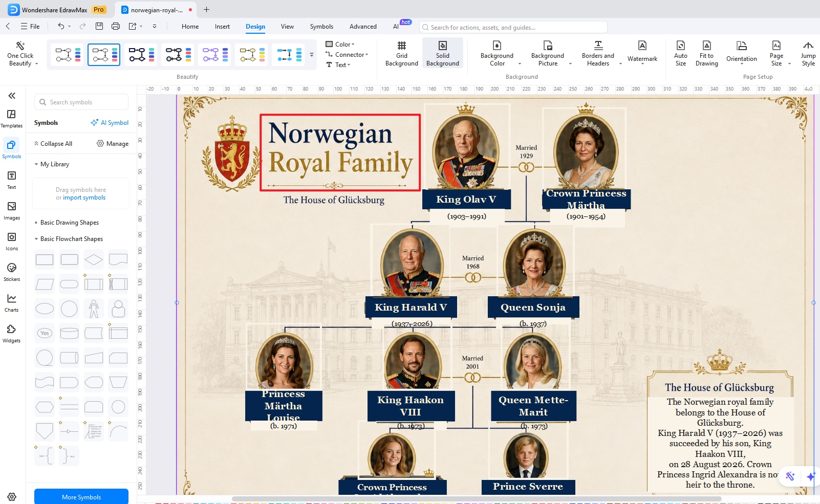Click the Save icon in toolbar
The image size is (820, 504).
(99, 26)
